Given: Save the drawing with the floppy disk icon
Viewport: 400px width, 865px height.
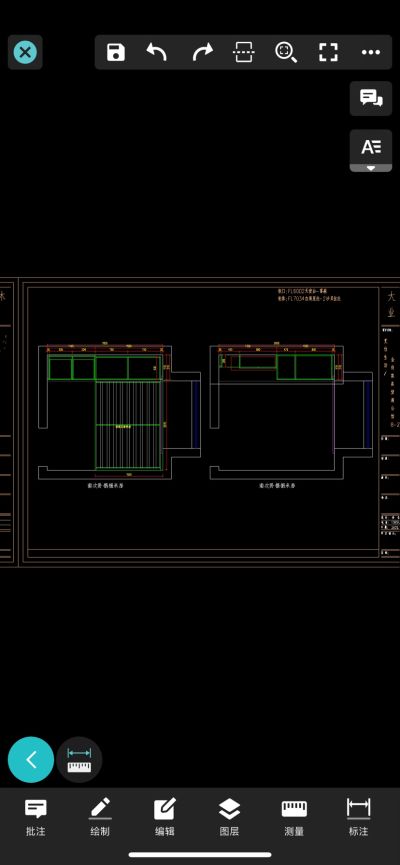Looking at the screenshot, I should [116, 52].
